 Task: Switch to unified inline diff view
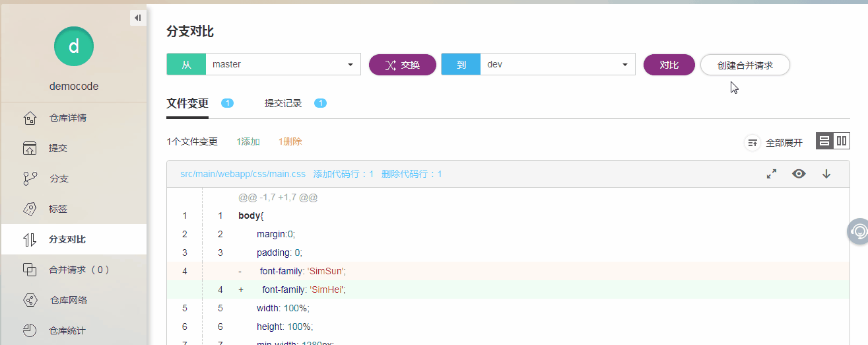[824, 141]
